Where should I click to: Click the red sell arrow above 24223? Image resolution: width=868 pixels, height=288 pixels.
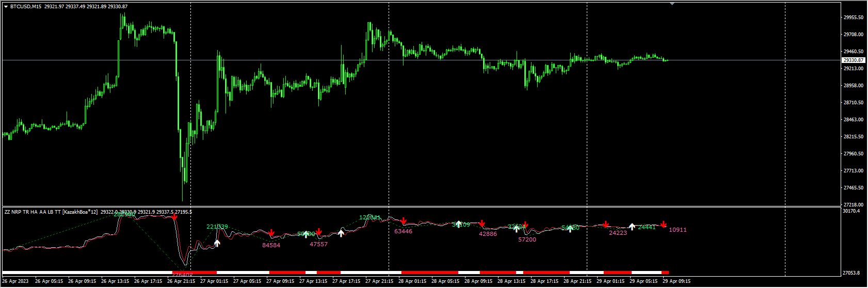point(606,225)
